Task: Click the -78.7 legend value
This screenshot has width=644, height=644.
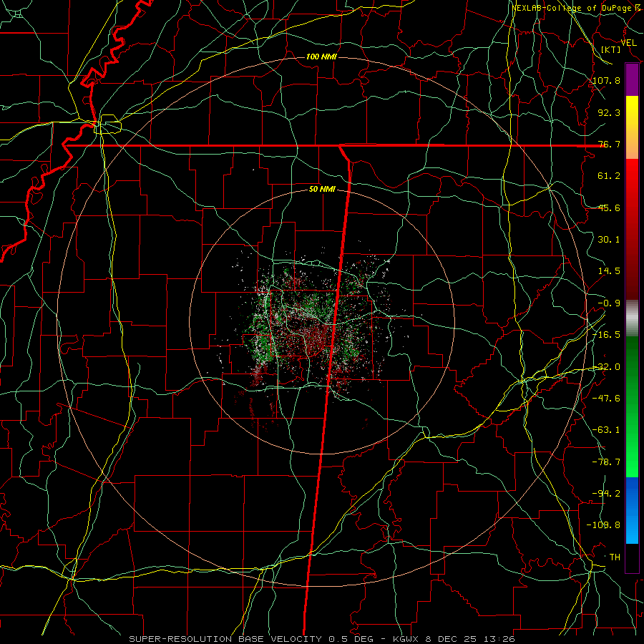Action: click(x=607, y=462)
